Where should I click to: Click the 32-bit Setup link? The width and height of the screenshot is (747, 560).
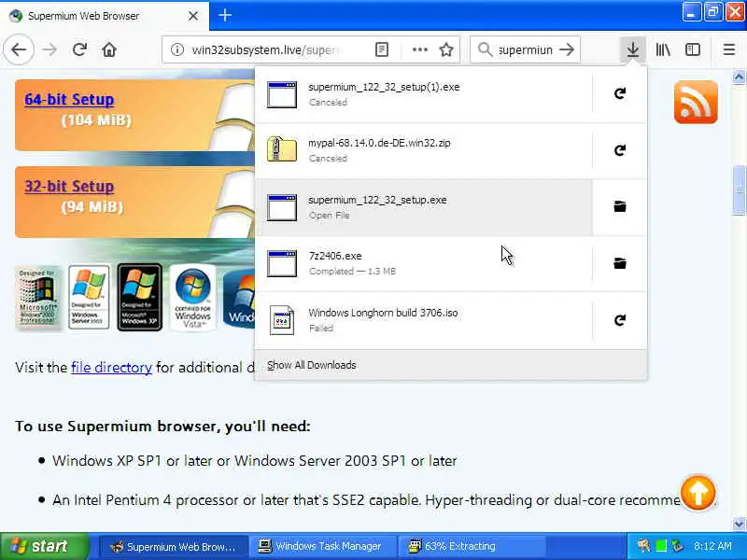tap(69, 186)
